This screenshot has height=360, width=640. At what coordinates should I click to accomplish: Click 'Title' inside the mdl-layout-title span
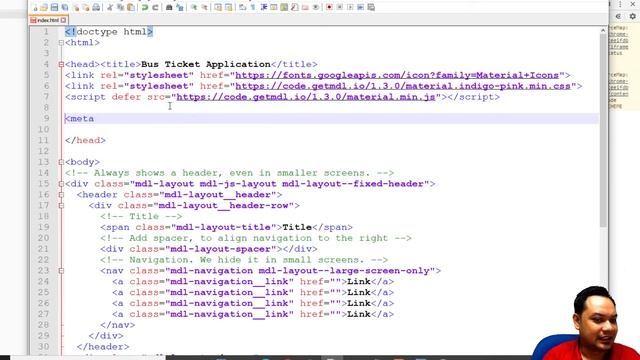coord(297,227)
